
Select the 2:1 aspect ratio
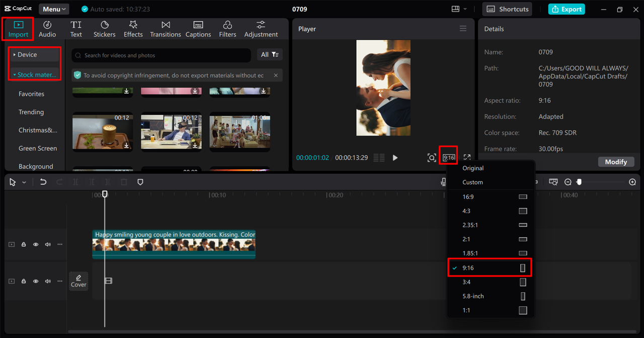[x=491, y=239]
